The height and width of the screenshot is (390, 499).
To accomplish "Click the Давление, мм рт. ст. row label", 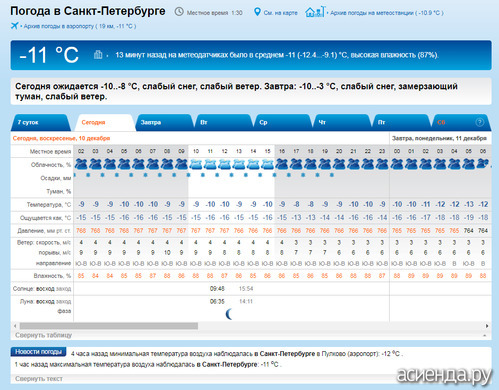I will click(44, 231).
